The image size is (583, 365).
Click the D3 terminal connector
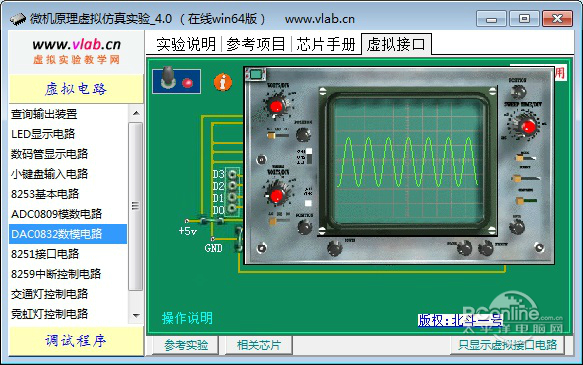tap(233, 174)
